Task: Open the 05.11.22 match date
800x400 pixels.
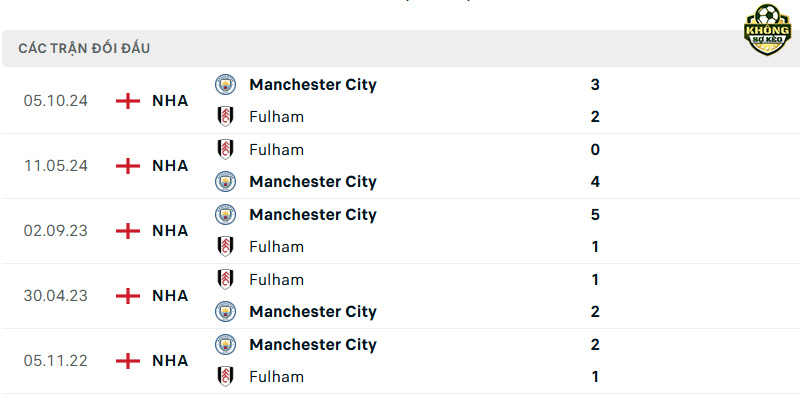Action: [x=56, y=361]
